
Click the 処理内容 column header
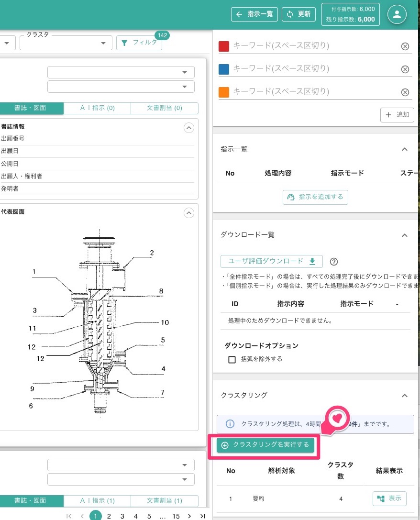278,173
